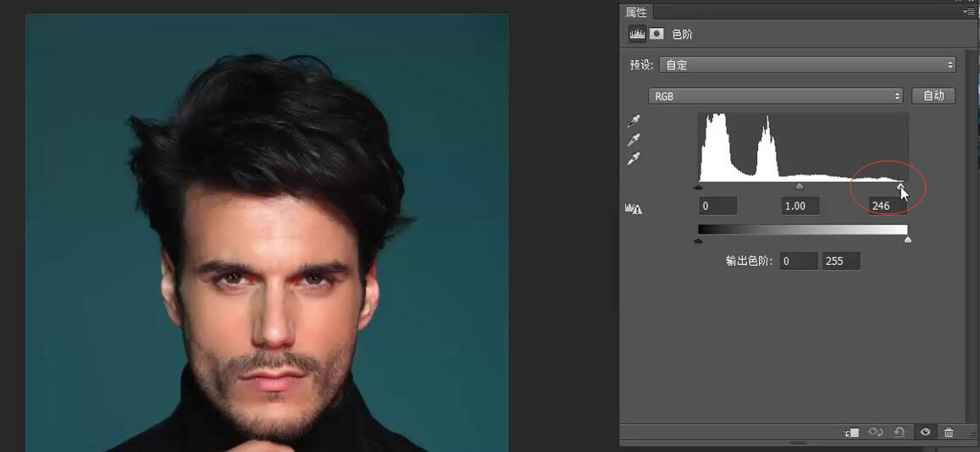This screenshot has height=452, width=980.
Task: Click the highlight input field showing 246
Action: click(888, 206)
